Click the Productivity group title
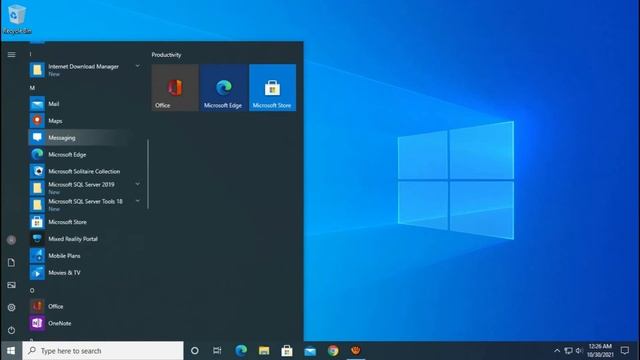The height and width of the screenshot is (360, 640). tap(167, 55)
